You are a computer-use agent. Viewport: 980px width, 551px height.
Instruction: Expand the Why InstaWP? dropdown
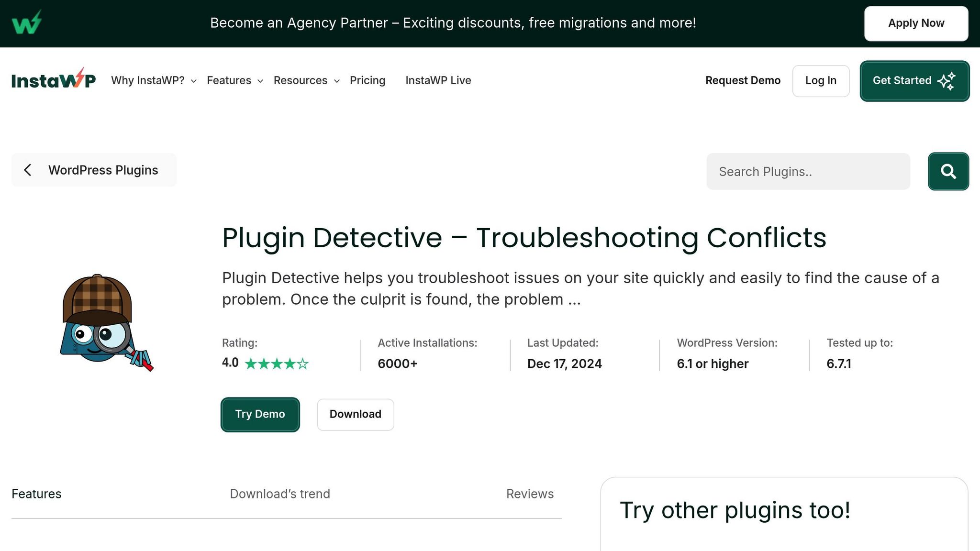pos(154,80)
